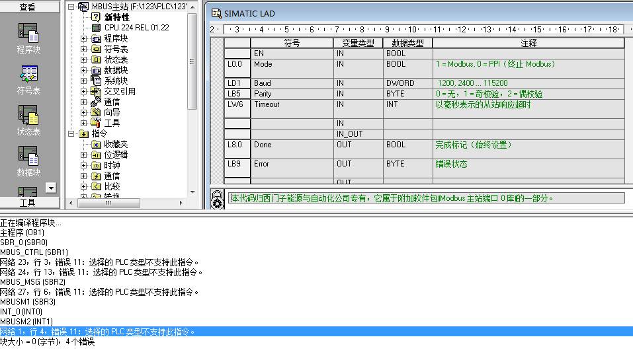
Task: Click the DWORD data type cell
Action: coord(407,83)
